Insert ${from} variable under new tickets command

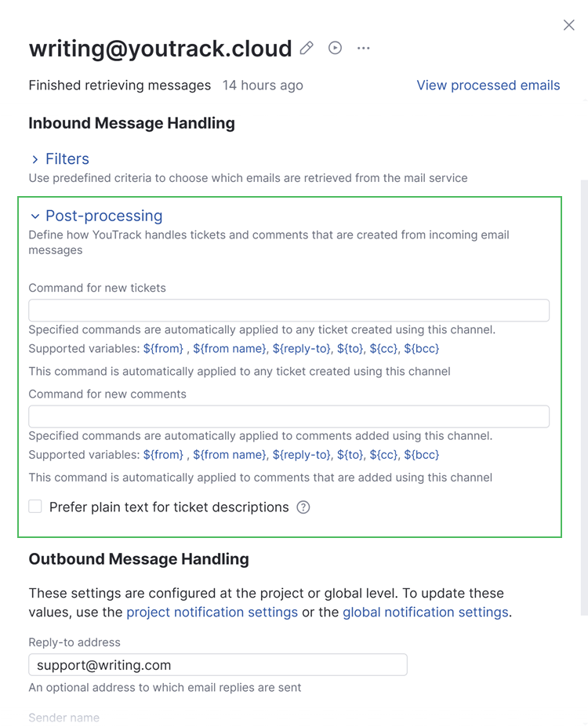click(163, 348)
